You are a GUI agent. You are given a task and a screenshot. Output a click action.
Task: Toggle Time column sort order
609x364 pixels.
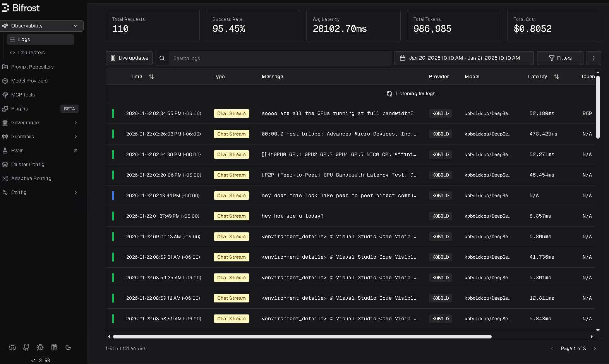pos(151,77)
